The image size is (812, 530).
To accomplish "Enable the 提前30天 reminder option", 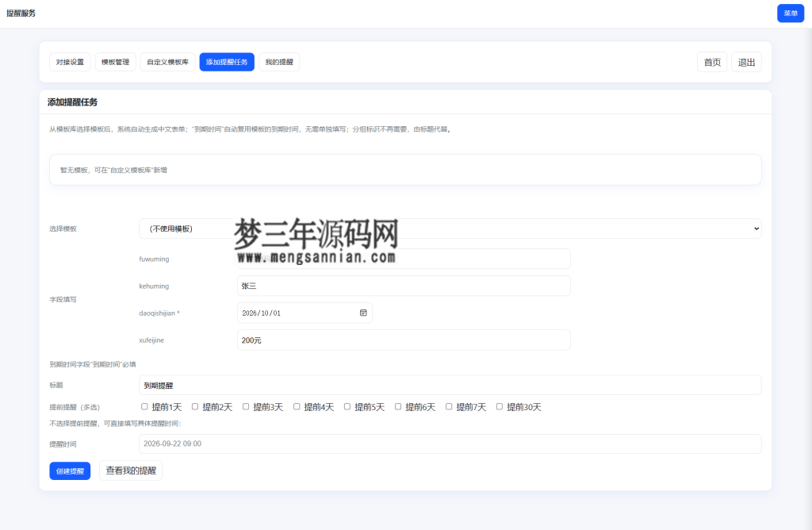I will (x=499, y=406).
